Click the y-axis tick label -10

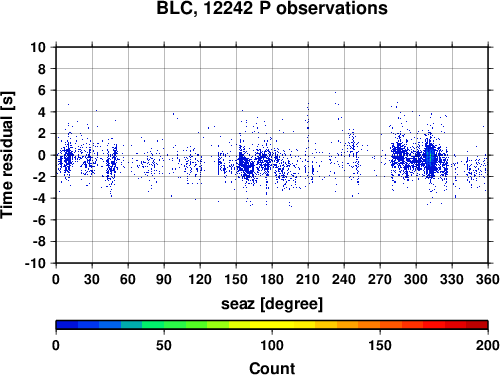click(35, 263)
